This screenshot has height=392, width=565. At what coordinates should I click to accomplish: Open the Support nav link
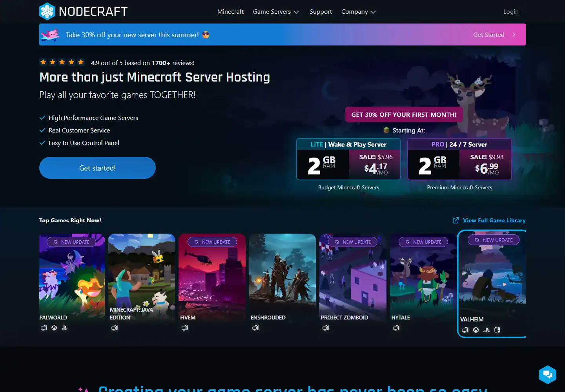click(x=321, y=12)
